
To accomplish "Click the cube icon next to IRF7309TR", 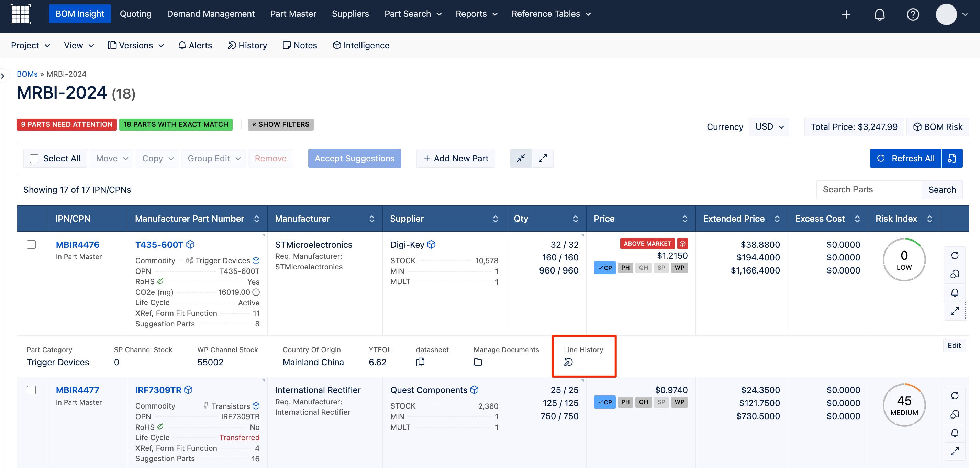I will tap(188, 390).
